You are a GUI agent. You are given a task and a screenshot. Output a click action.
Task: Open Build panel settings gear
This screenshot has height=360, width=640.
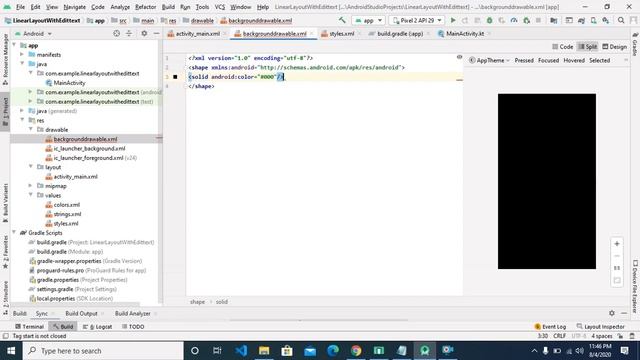(x=611, y=313)
